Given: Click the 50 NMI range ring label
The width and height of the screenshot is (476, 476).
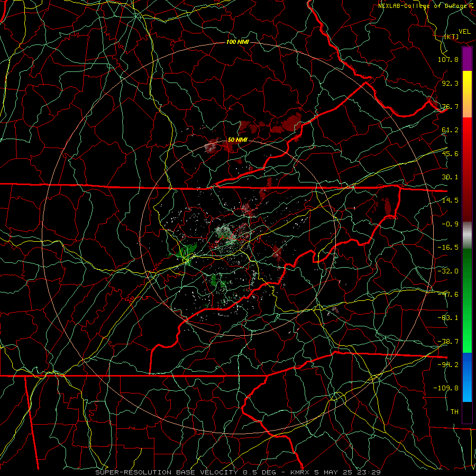Looking at the screenshot, I should pos(237,140).
